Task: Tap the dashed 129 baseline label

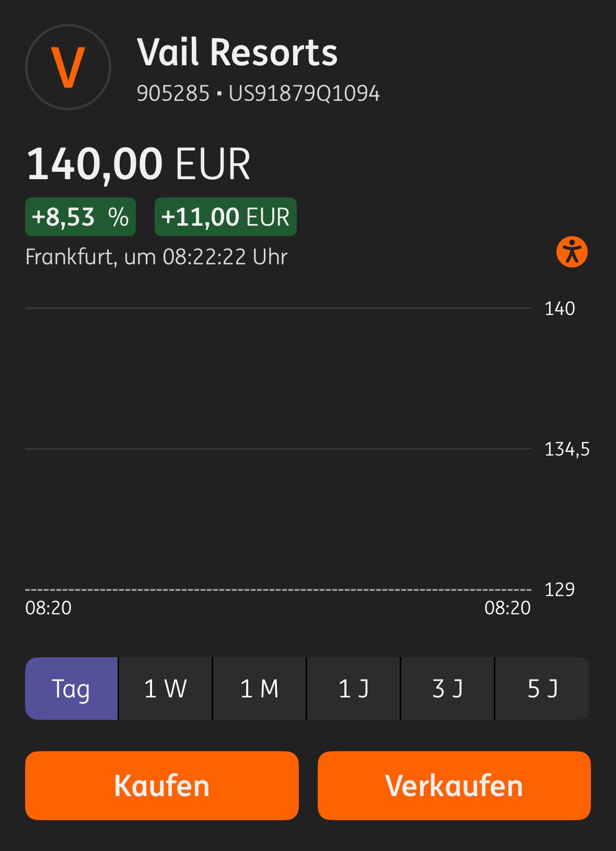Action: click(560, 590)
